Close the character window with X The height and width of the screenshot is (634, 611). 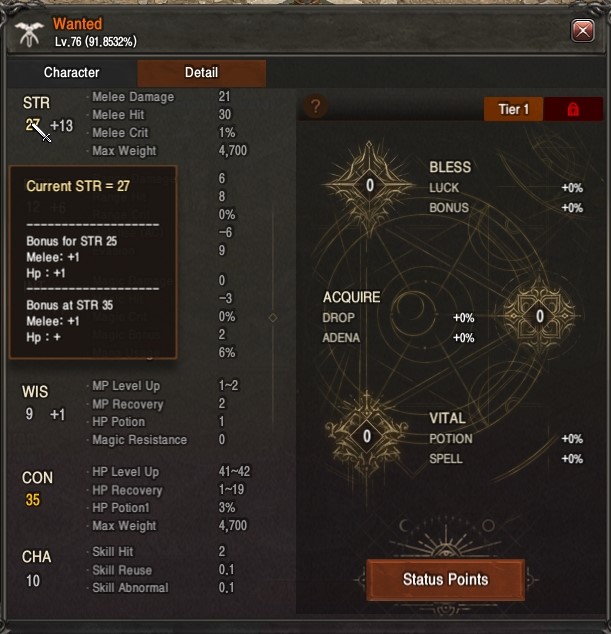point(582,30)
